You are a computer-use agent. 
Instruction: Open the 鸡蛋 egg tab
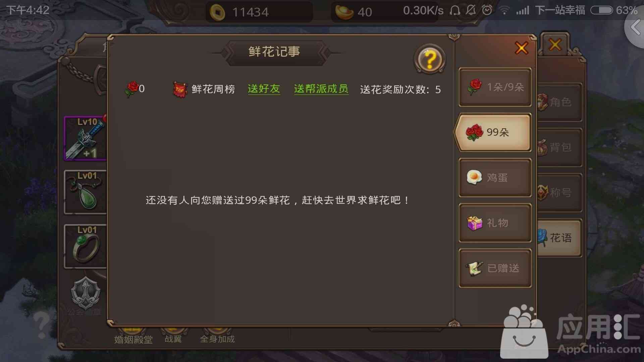click(495, 177)
